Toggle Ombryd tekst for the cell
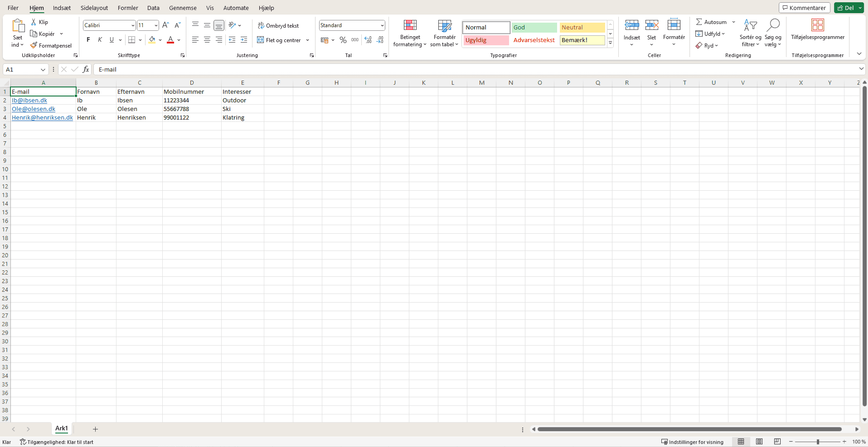 [x=278, y=25]
